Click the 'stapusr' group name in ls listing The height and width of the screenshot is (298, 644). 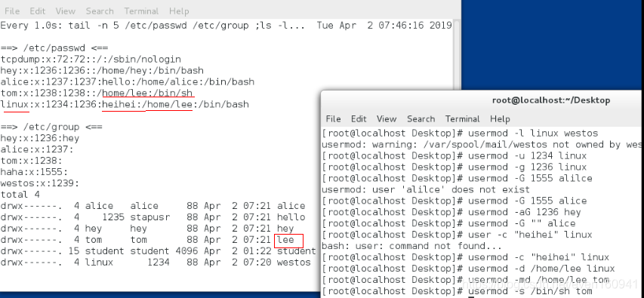150,217
